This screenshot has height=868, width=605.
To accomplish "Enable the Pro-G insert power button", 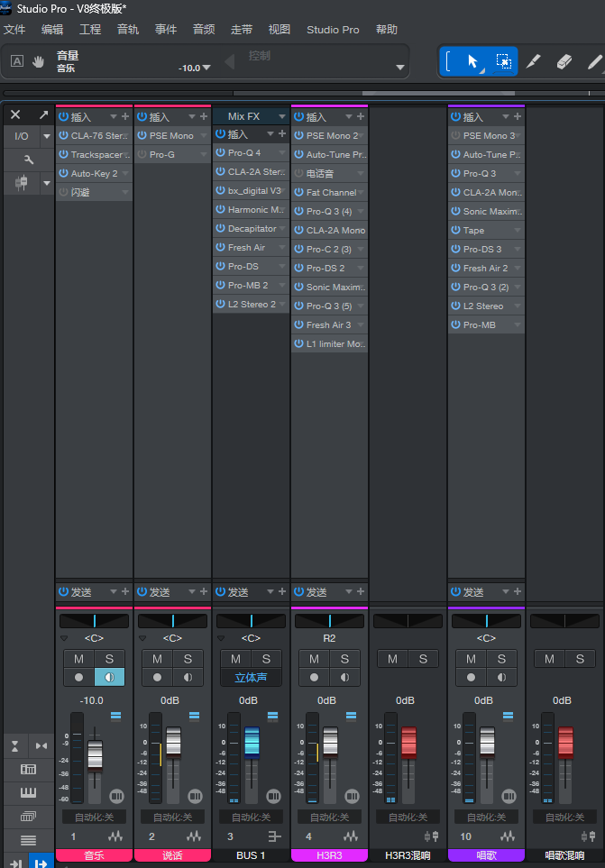I will pos(142,154).
